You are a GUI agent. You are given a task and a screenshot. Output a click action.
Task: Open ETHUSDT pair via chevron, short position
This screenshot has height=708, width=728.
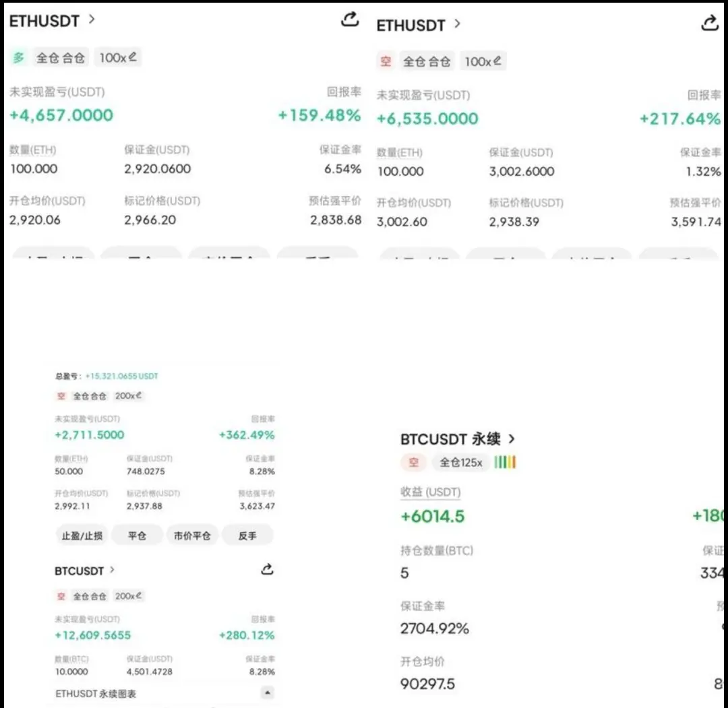pyautogui.click(x=458, y=24)
